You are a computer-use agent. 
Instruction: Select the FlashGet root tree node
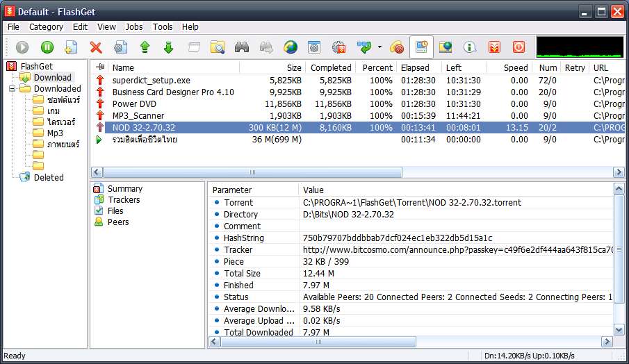click(37, 66)
